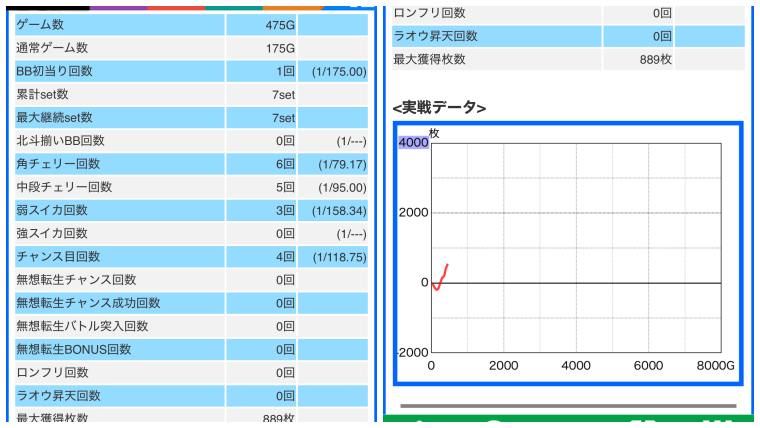The height and width of the screenshot is (428, 760).
Task: Click the purple tab strip at top
Action: (x=119, y=6)
